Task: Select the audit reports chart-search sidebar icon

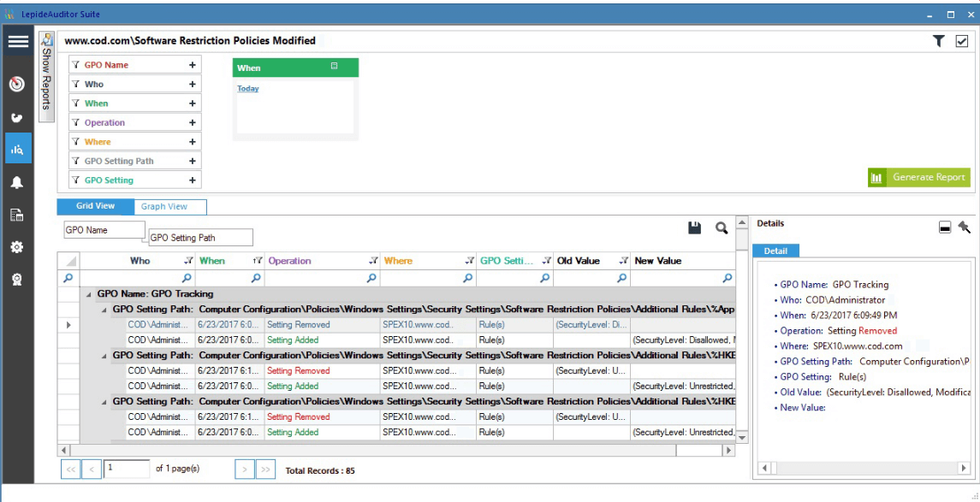Action: click(17, 149)
